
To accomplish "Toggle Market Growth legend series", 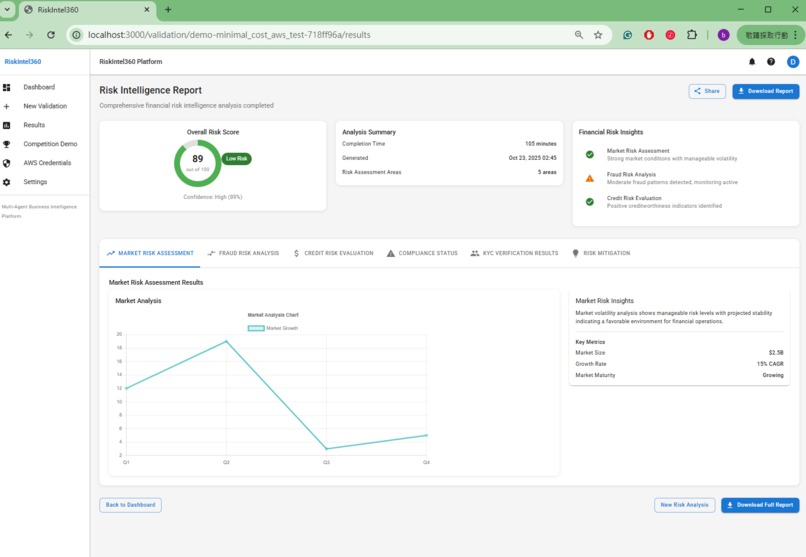I will coord(273,328).
